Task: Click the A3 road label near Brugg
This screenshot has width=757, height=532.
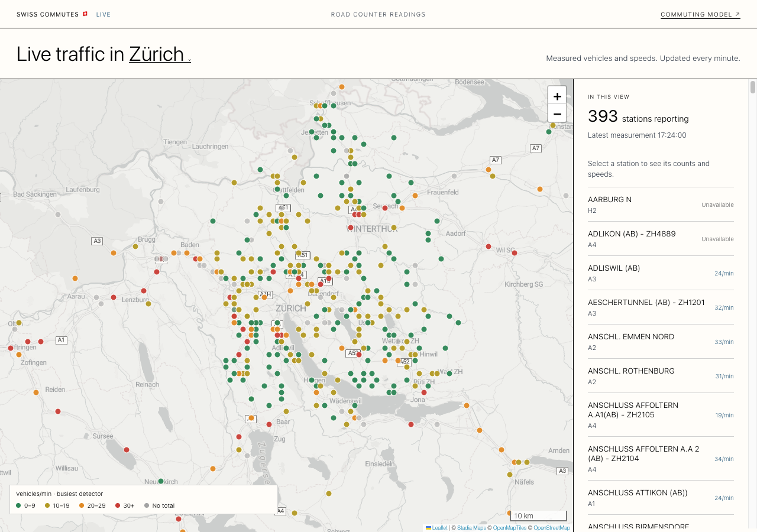Action: click(97, 241)
